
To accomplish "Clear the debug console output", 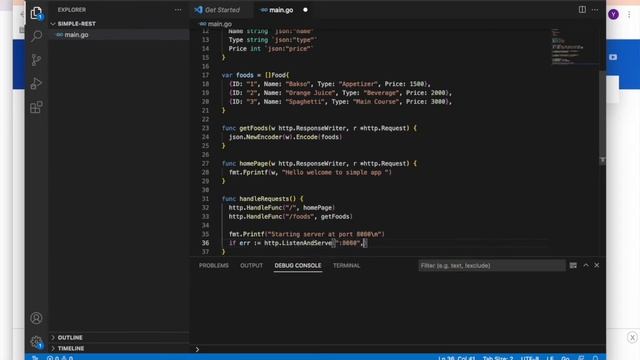I will point(573,265).
